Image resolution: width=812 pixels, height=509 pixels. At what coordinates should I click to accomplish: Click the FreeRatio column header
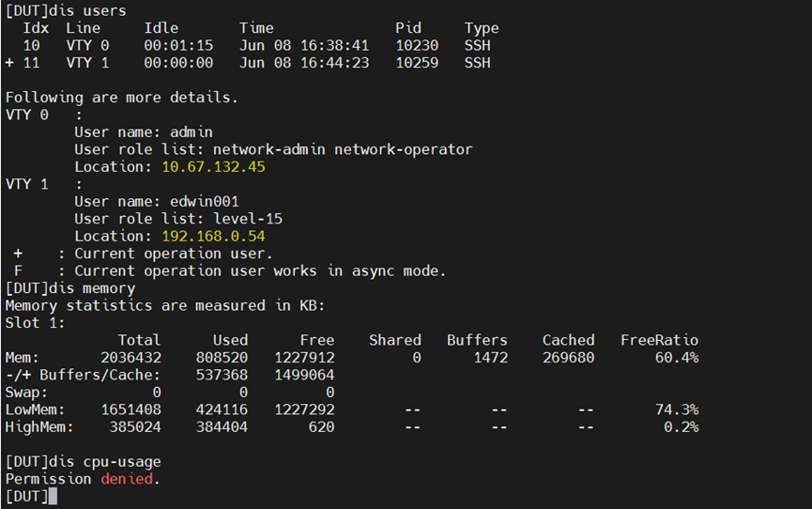click(659, 341)
